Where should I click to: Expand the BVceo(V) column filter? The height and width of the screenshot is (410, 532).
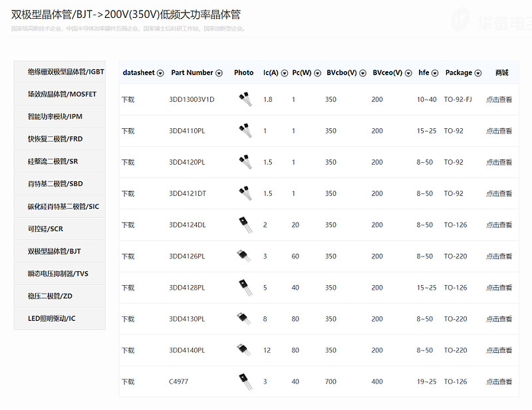pos(408,73)
